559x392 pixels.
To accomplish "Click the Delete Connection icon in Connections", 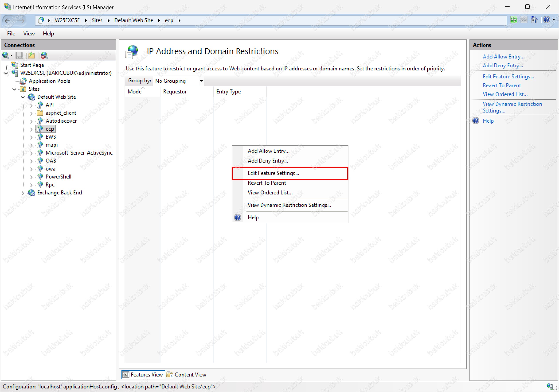I will pos(45,56).
